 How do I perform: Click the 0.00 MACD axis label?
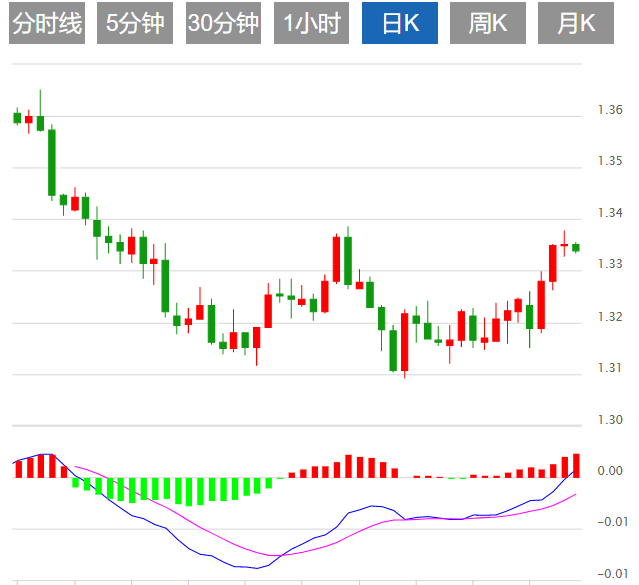(609, 471)
